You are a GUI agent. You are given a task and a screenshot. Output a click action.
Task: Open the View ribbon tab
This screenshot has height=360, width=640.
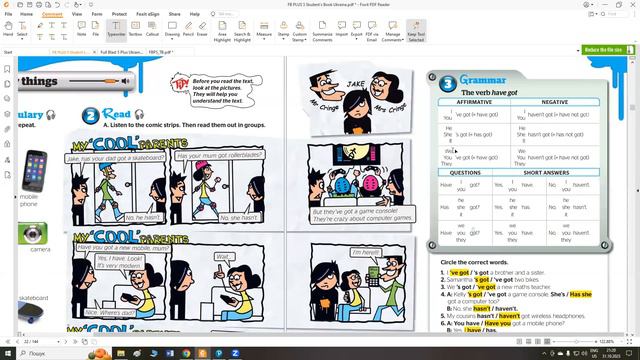[77, 14]
